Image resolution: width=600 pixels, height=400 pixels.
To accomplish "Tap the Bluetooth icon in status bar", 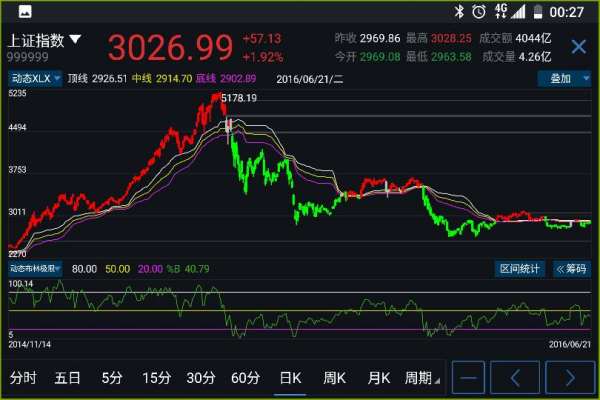I will point(459,11).
